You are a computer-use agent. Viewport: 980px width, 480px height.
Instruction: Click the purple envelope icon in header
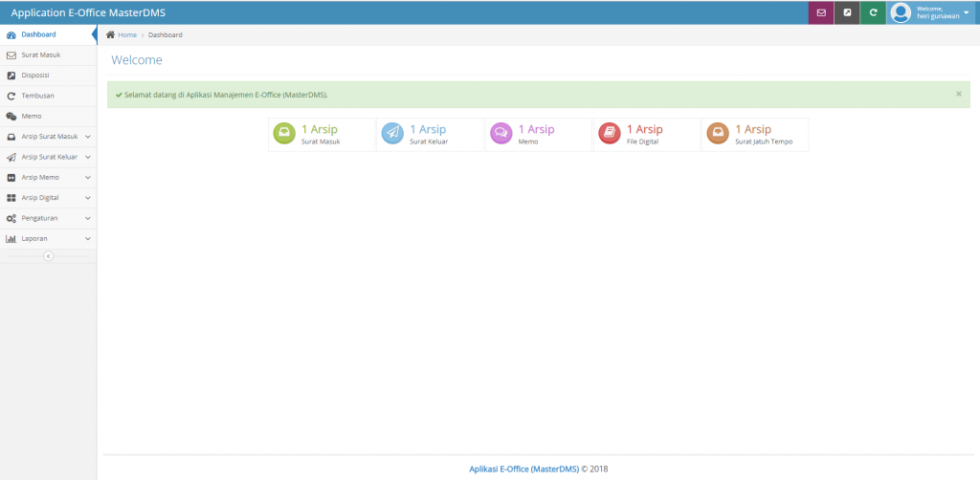(x=820, y=12)
